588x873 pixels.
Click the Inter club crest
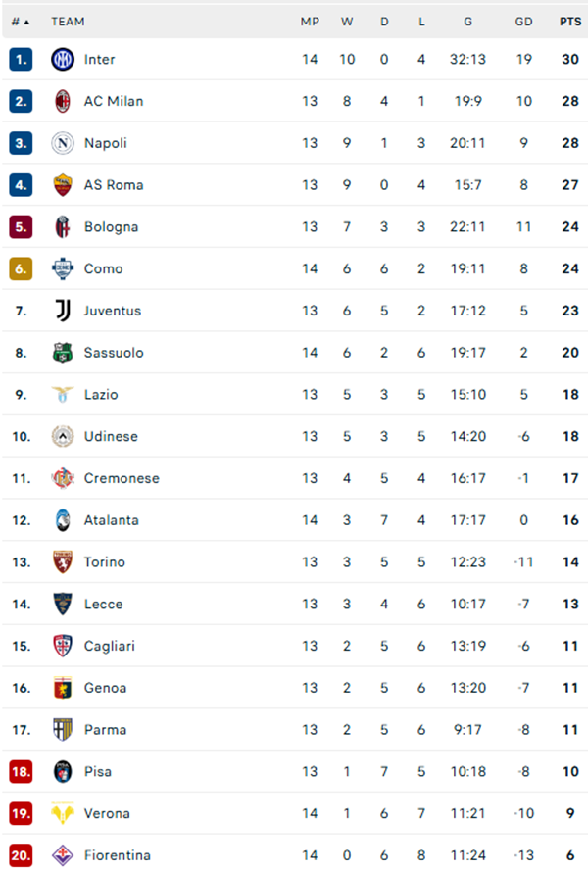[x=61, y=59]
